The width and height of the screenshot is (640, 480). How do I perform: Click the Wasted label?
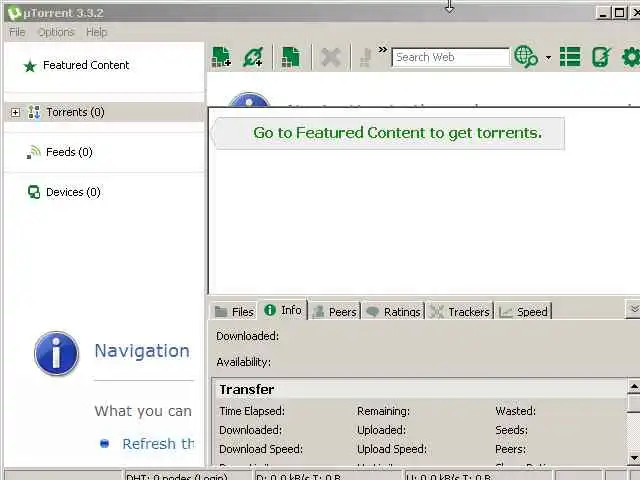(x=516, y=411)
